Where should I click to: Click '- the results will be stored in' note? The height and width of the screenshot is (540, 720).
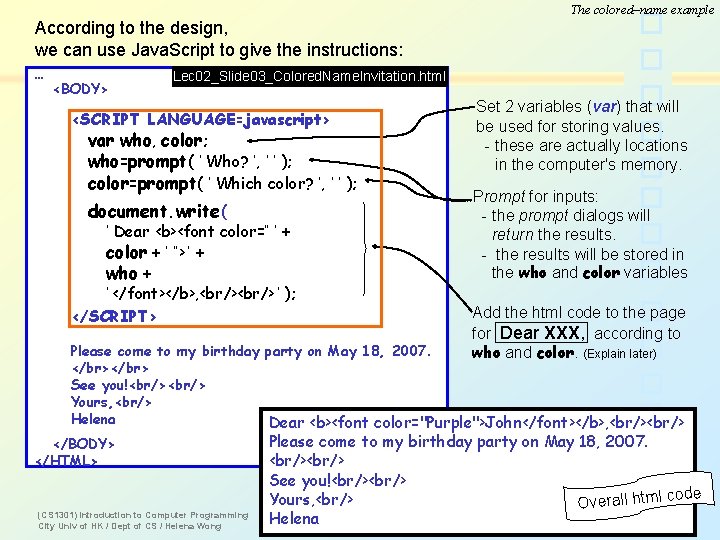pos(583,254)
